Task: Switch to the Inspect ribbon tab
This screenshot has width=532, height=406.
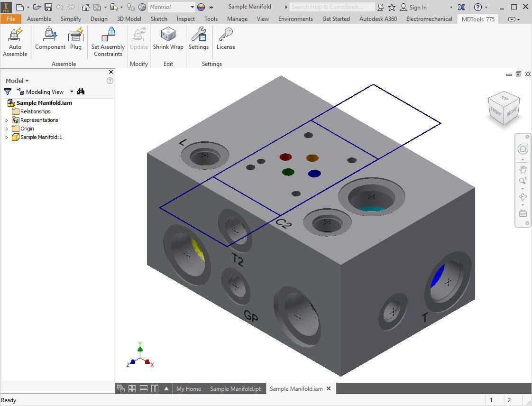Action: (x=185, y=19)
